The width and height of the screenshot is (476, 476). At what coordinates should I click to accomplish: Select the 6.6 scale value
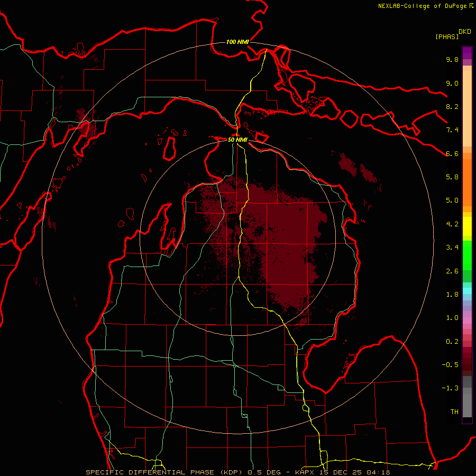coord(452,153)
